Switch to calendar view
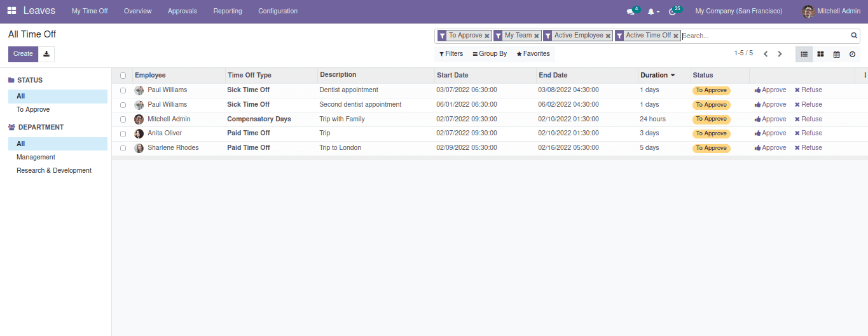868x336 pixels. (x=836, y=54)
